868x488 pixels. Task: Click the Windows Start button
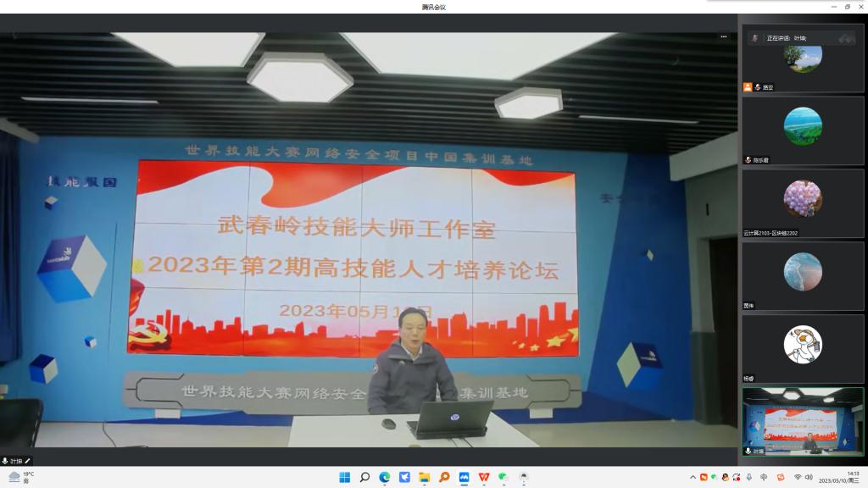[x=345, y=477]
